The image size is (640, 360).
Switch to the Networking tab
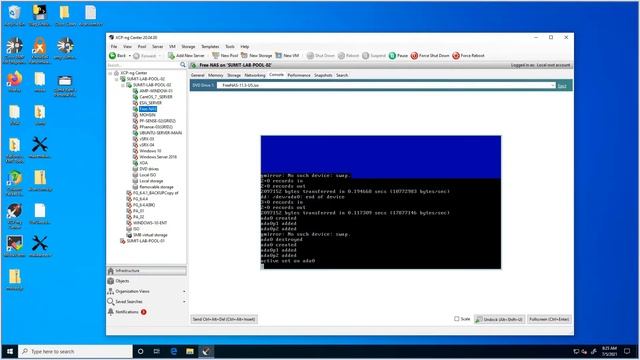(x=255, y=75)
